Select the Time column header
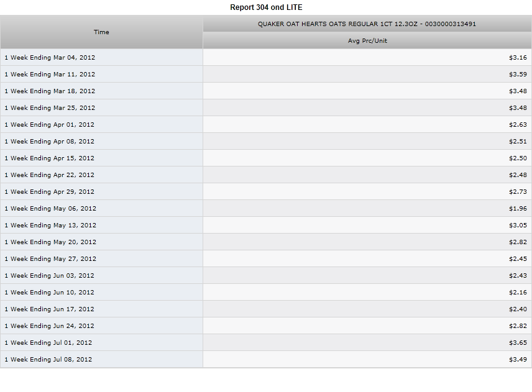532x392 pixels. point(101,32)
